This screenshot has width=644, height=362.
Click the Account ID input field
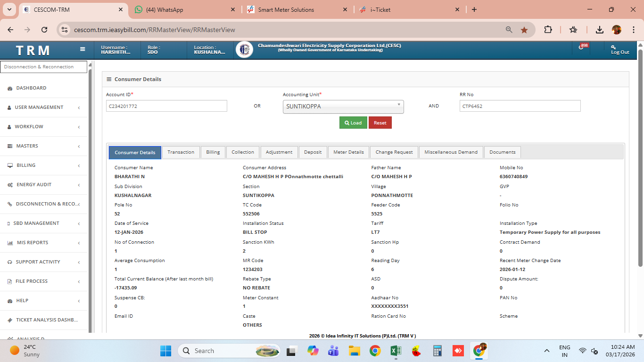pos(166,106)
